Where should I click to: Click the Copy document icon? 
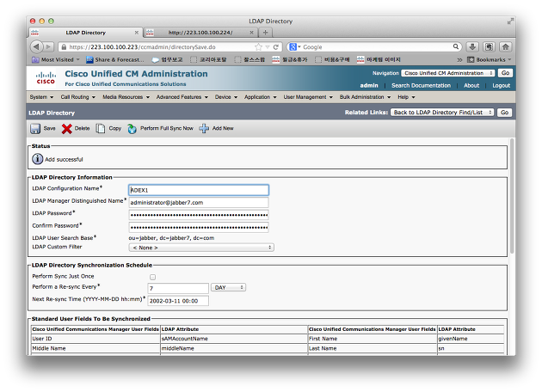101,128
